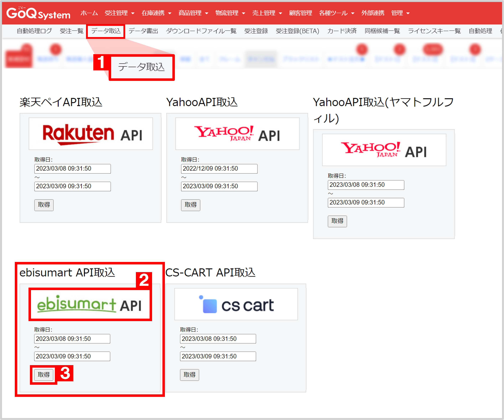Open the 顧客管理 menu item
Screen dimensions: 504x420
click(x=300, y=13)
